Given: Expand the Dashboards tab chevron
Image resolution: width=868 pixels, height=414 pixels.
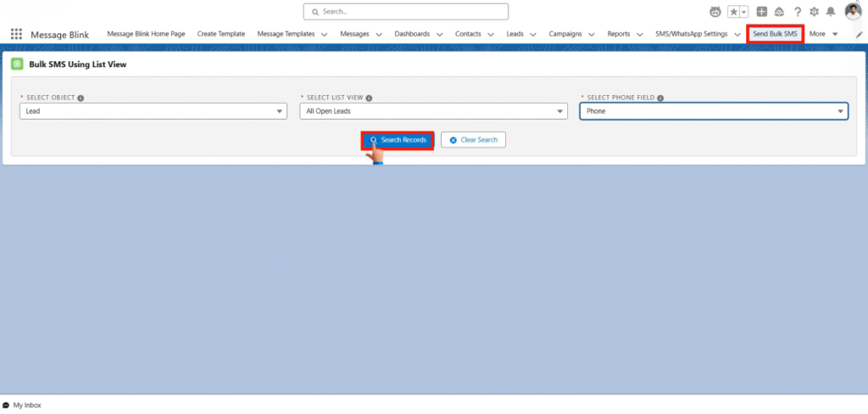Looking at the screenshot, I should (439, 35).
